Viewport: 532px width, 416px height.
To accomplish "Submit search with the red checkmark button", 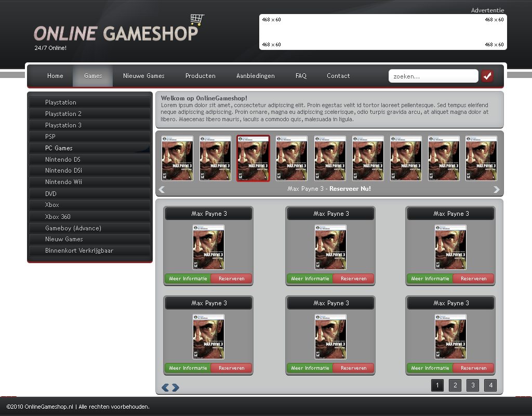I will pos(487,76).
